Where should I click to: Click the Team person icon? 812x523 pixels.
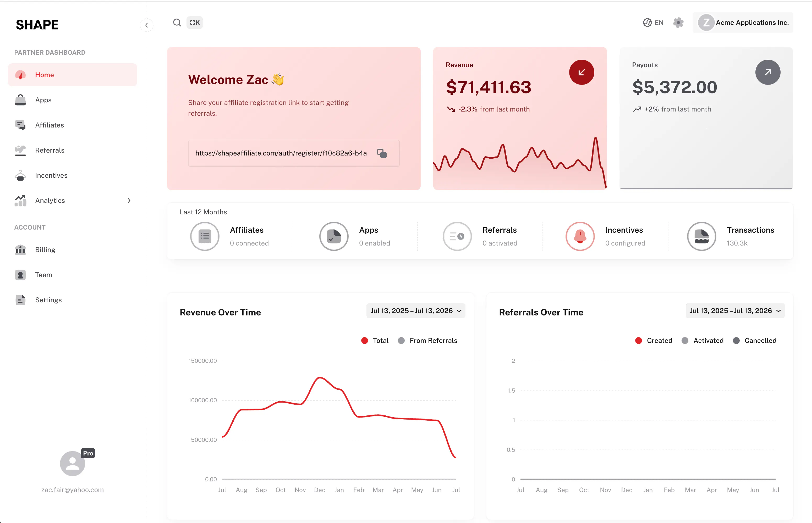[20, 275]
